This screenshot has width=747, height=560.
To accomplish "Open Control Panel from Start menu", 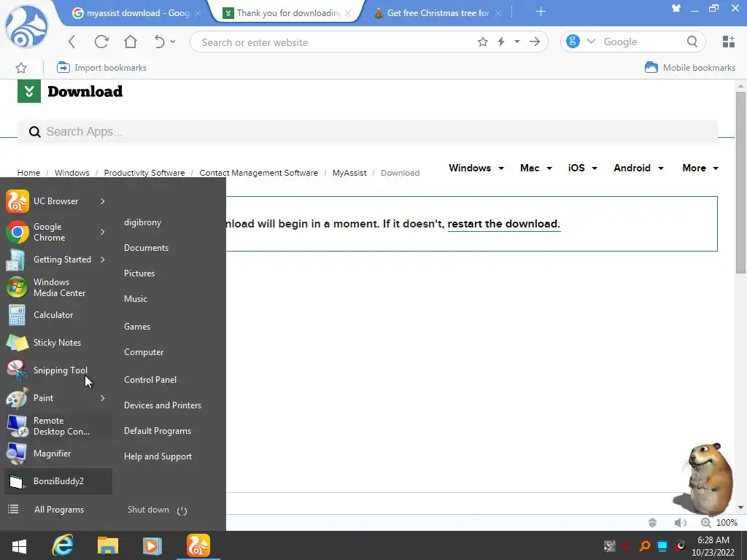I will pos(150,379).
